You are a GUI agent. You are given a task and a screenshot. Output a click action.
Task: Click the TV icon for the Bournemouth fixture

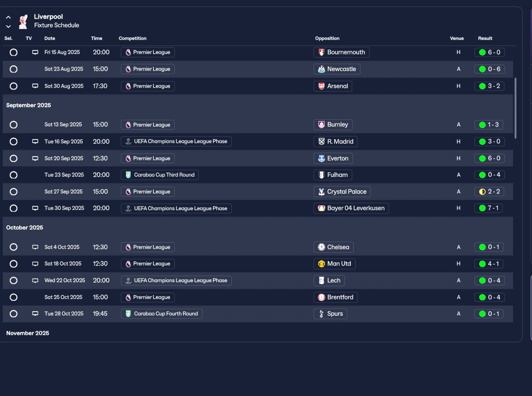point(35,52)
